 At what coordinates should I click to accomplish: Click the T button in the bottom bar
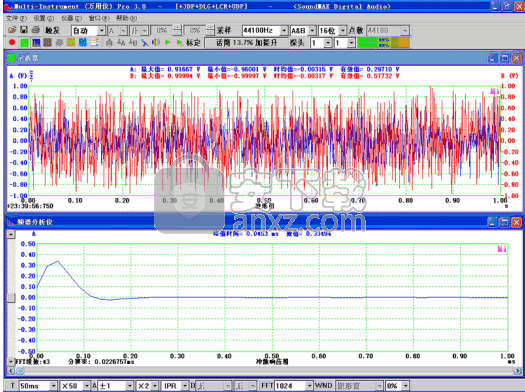[12, 386]
